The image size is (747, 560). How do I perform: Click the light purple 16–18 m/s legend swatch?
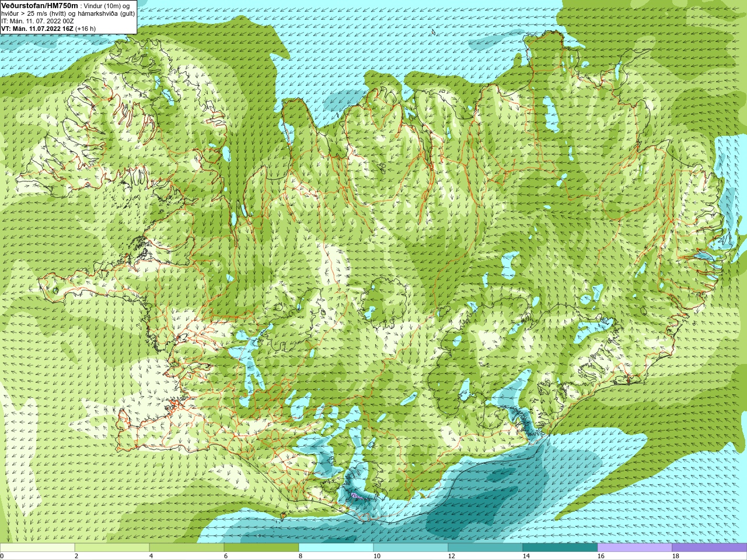pos(635,548)
